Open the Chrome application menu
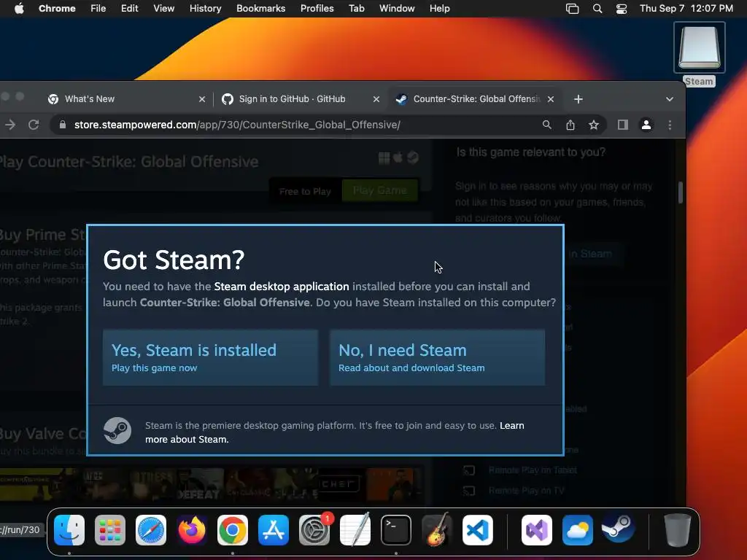 [x=57, y=8]
